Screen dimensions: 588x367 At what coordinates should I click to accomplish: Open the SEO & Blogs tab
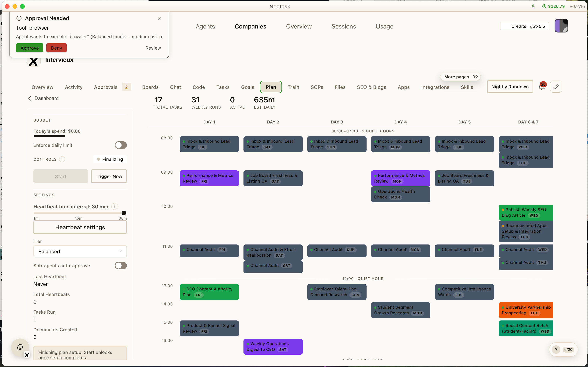click(x=371, y=87)
